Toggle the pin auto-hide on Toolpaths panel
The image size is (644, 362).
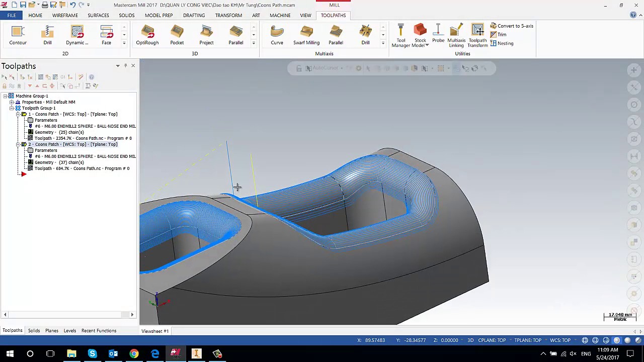125,66
